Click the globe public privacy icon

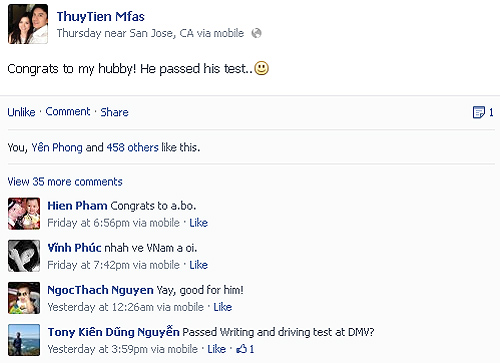point(256,33)
